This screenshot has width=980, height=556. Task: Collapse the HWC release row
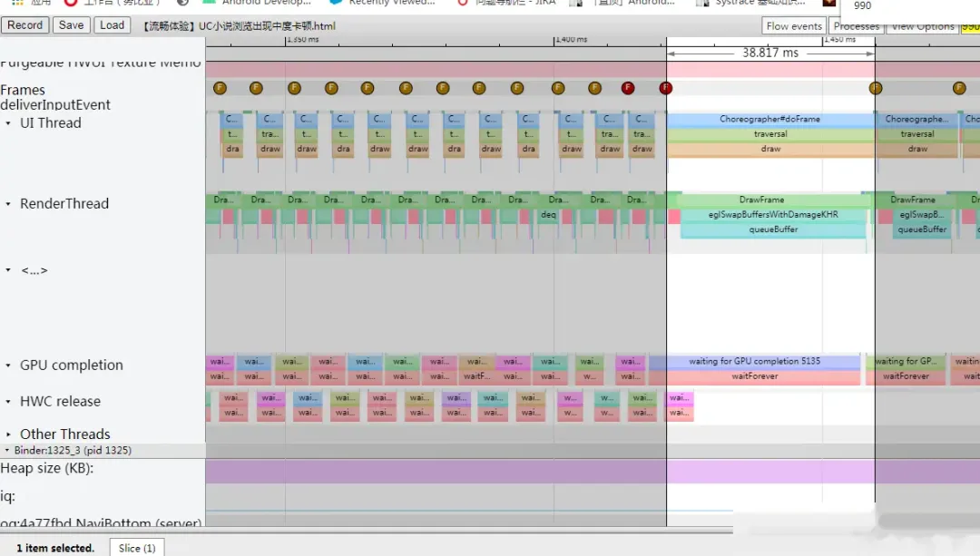[x=8, y=401]
